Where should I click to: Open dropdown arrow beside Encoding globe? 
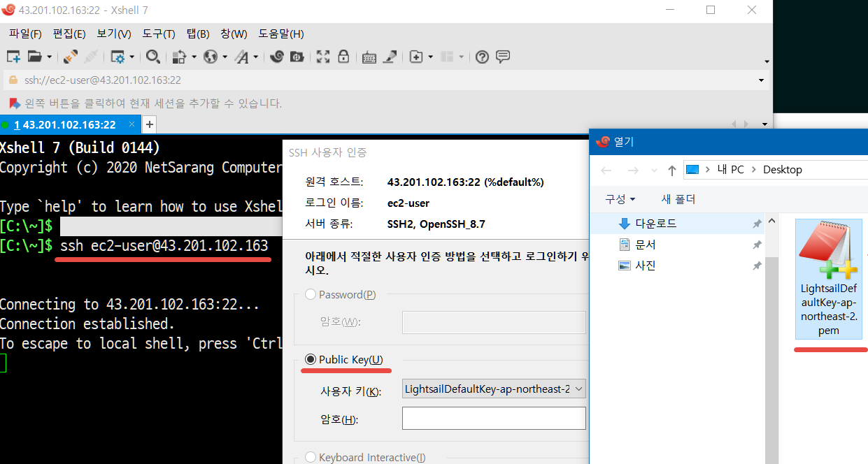tap(225, 57)
